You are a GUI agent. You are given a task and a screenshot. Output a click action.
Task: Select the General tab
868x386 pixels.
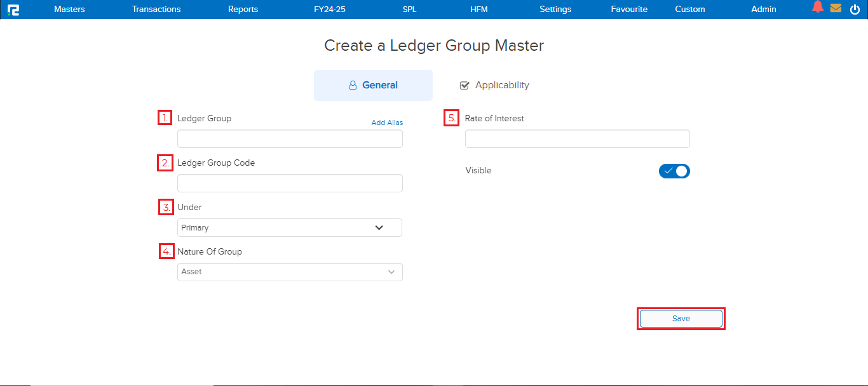(373, 85)
